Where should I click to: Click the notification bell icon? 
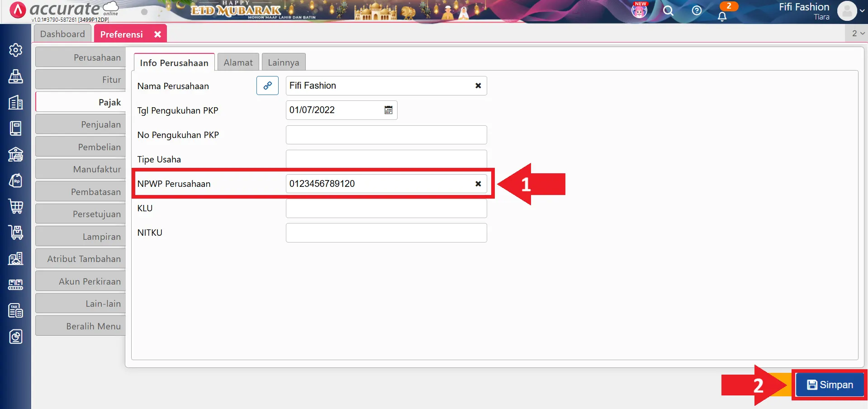pyautogui.click(x=722, y=16)
